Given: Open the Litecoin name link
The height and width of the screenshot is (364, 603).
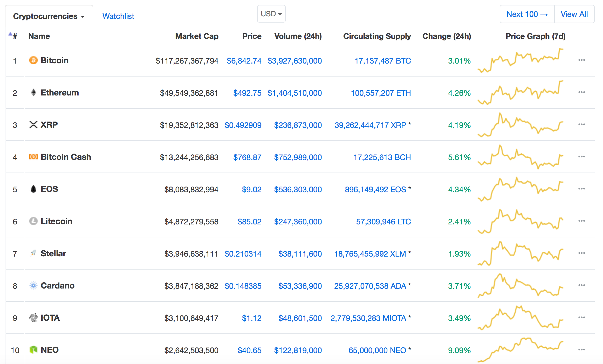Looking at the screenshot, I should coord(57,221).
